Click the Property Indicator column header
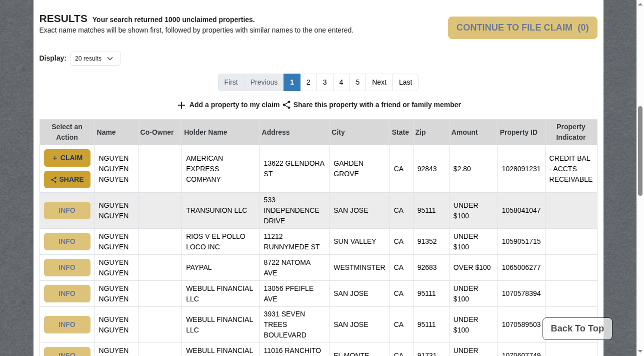The height and width of the screenshot is (356, 644). [571, 132]
